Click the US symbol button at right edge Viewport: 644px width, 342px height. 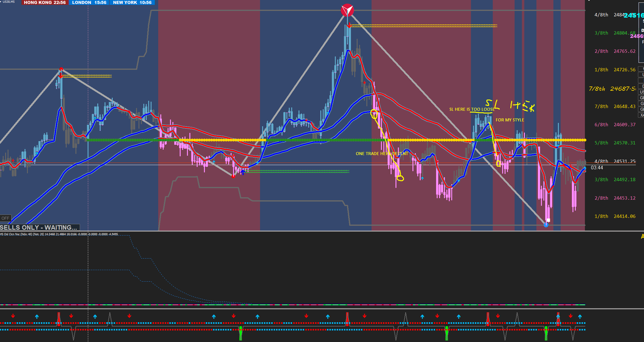click(x=642, y=92)
